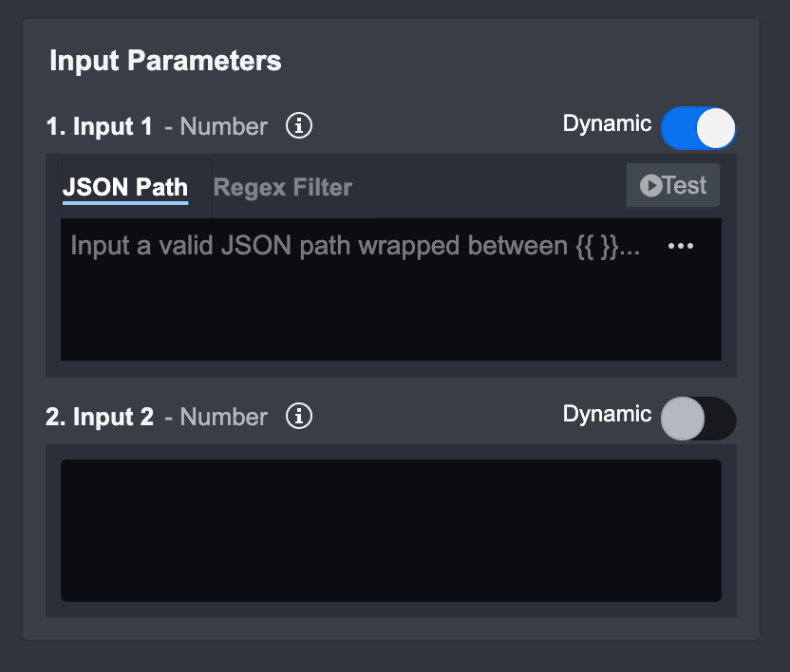Click the info icon beside Input 2
The height and width of the screenshot is (672, 790).
coord(299,416)
